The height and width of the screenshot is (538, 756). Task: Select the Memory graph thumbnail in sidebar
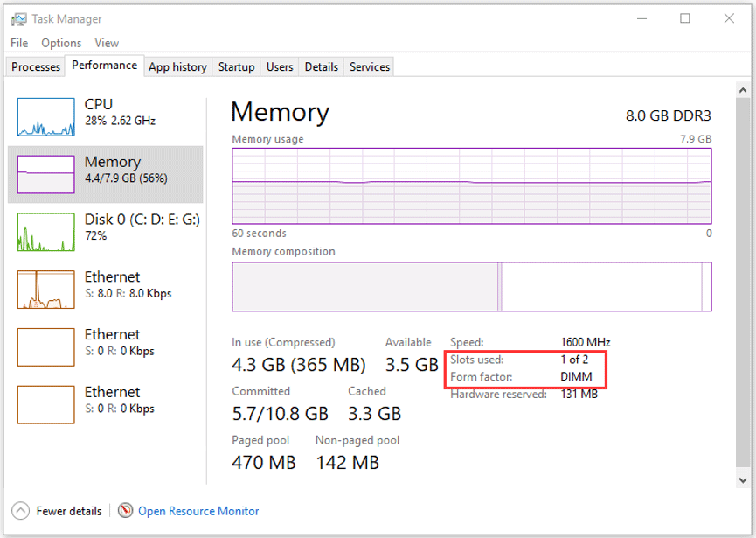pos(45,174)
